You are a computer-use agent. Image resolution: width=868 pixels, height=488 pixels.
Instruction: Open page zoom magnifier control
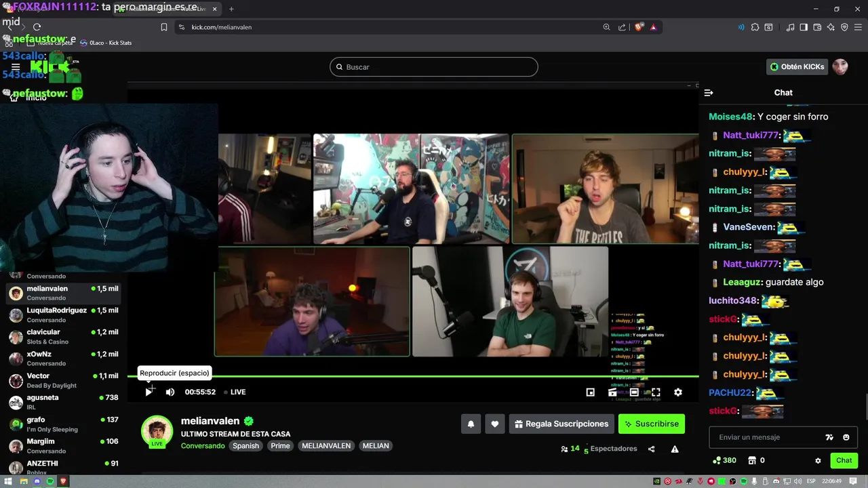606,27
